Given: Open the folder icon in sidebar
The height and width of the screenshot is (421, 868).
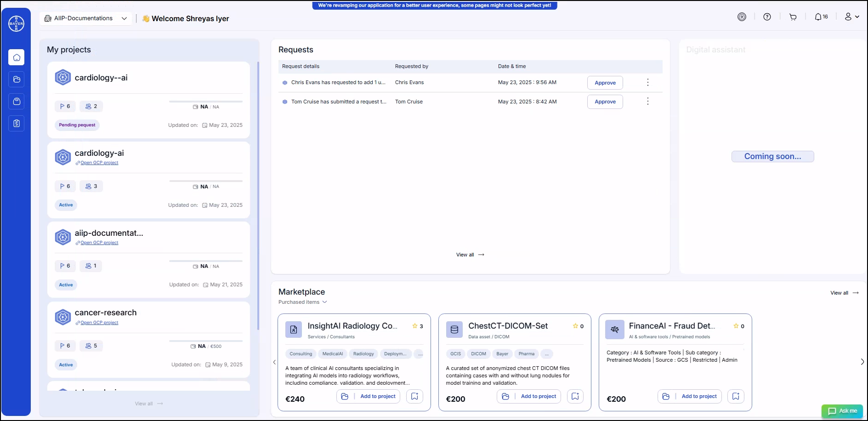Looking at the screenshot, I should (17, 80).
